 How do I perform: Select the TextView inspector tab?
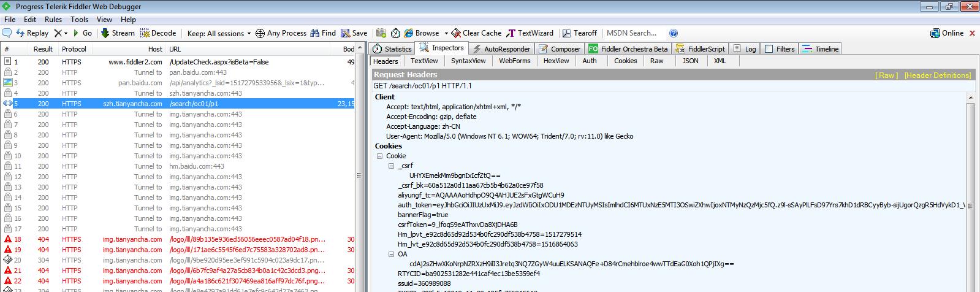point(424,61)
